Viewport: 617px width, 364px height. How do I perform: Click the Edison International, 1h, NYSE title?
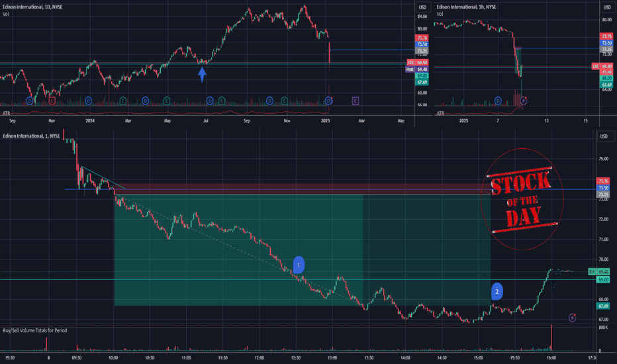[x=466, y=7]
